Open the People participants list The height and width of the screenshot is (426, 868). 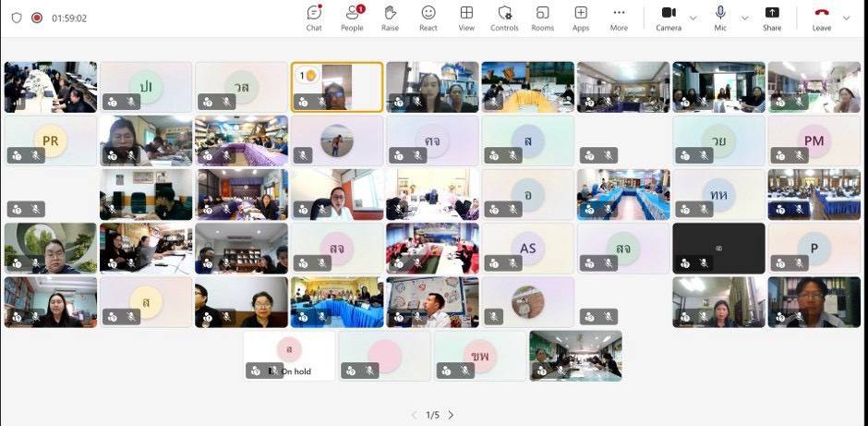pyautogui.click(x=352, y=18)
